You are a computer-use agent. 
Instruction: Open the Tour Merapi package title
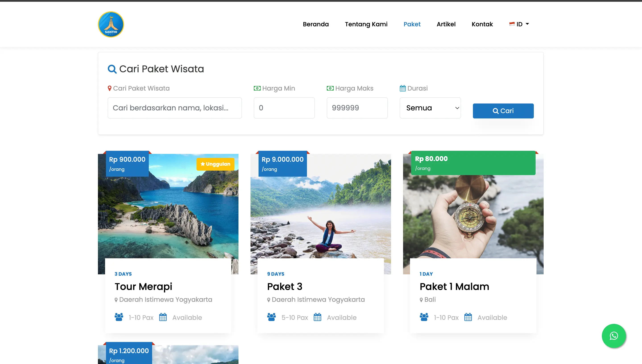[143, 287]
